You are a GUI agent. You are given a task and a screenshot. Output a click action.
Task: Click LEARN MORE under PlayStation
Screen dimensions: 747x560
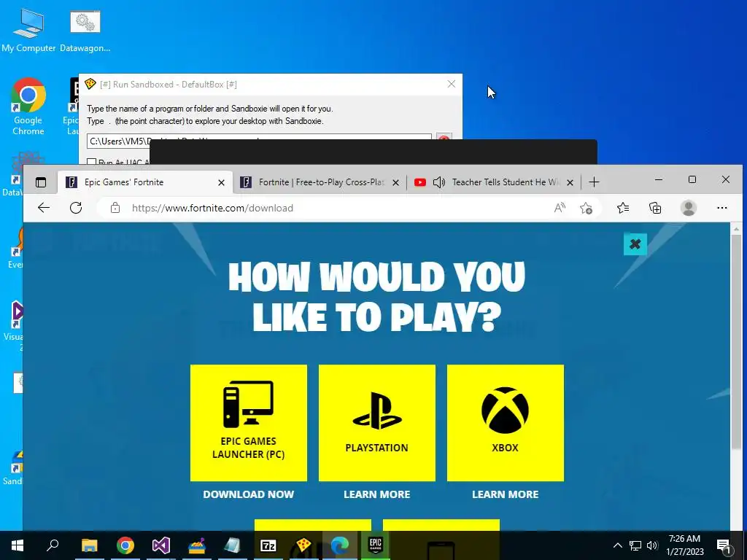tap(377, 494)
